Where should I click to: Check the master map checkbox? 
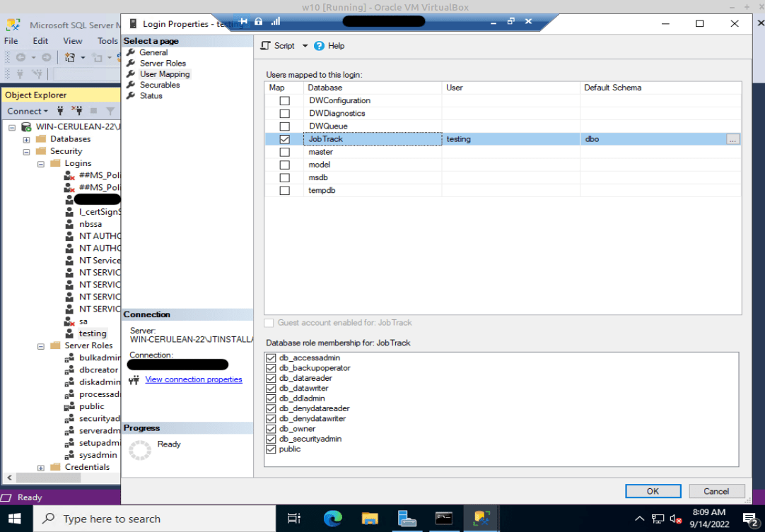click(284, 152)
